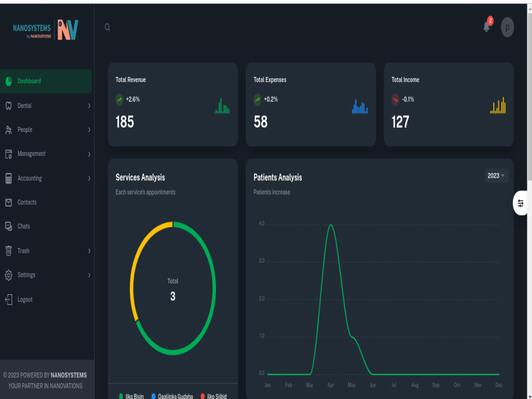Click the blue Total Expenses mini bar chart
This screenshot has height=399, width=532.
(360, 106)
